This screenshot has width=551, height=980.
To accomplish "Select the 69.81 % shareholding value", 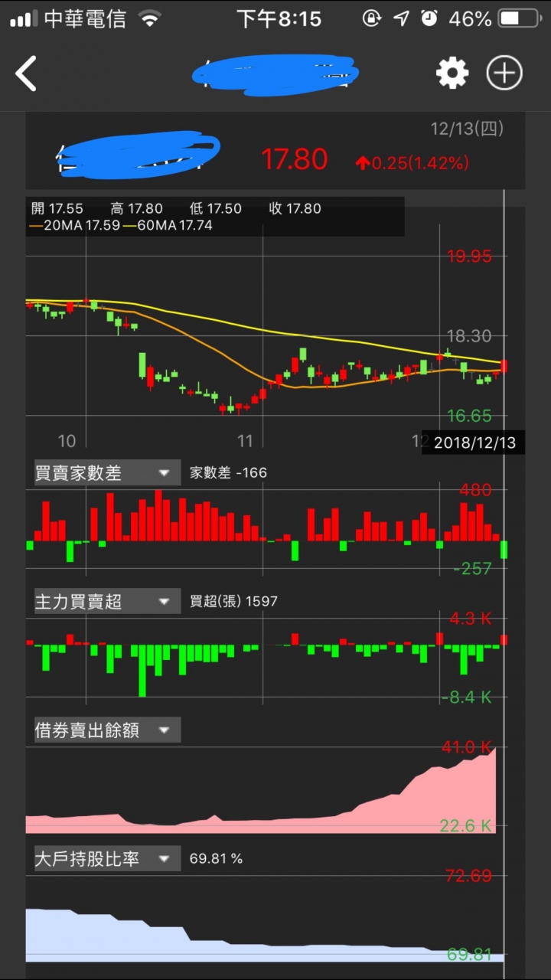I will (217, 858).
